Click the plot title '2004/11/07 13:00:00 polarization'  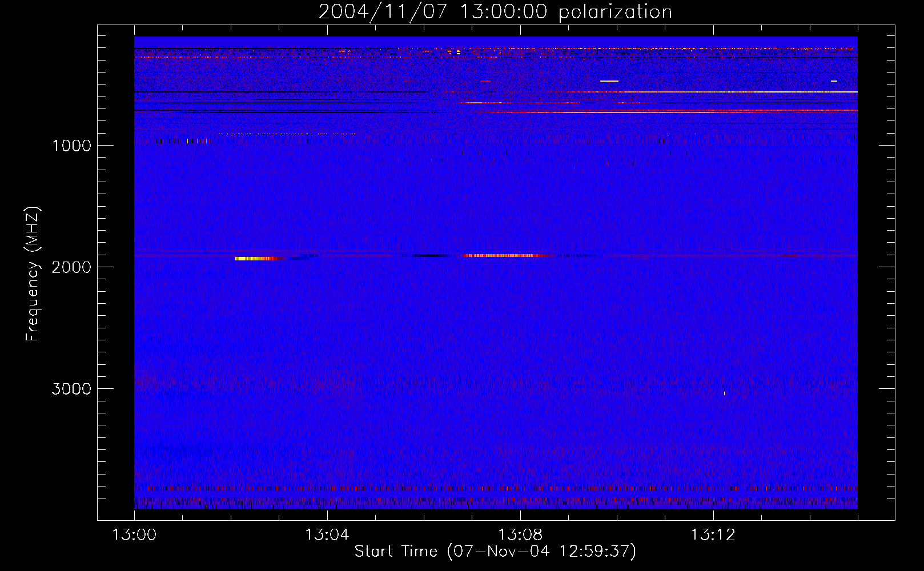pos(495,11)
